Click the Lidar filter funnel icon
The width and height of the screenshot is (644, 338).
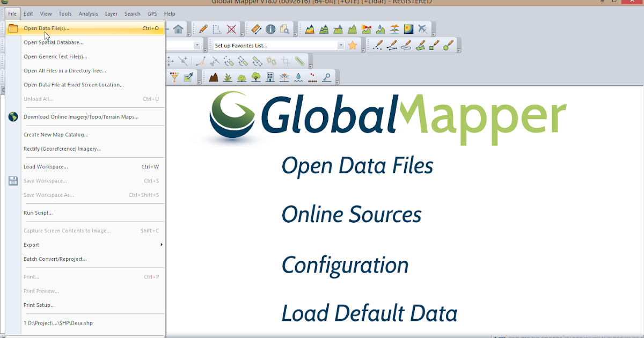click(174, 77)
